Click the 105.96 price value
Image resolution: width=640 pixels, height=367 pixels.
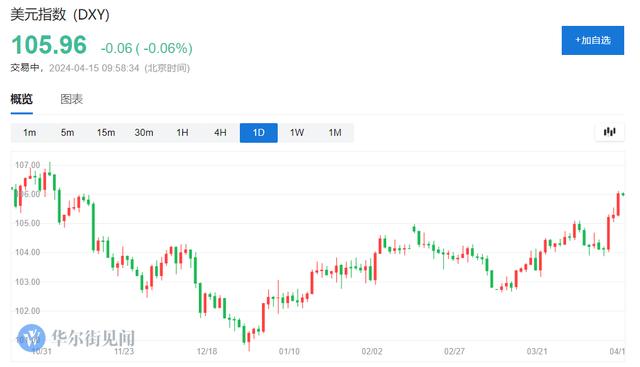tap(49, 45)
